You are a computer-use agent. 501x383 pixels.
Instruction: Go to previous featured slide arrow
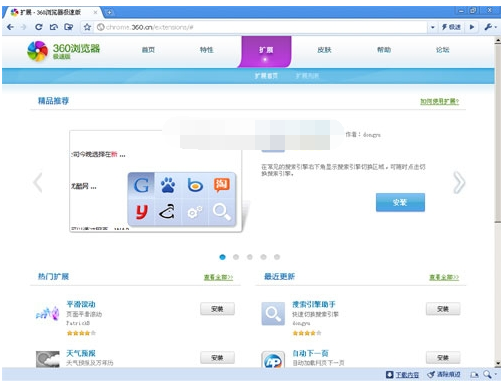point(38,182)
